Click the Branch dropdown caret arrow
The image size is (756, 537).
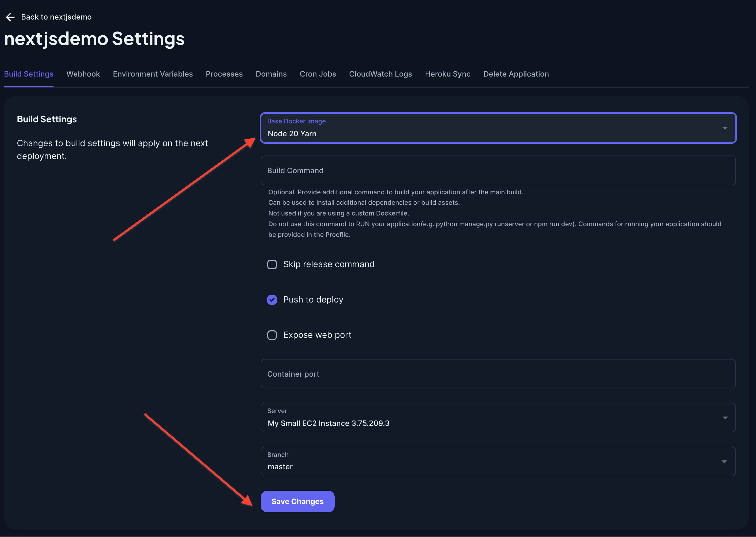coord(724,462)
